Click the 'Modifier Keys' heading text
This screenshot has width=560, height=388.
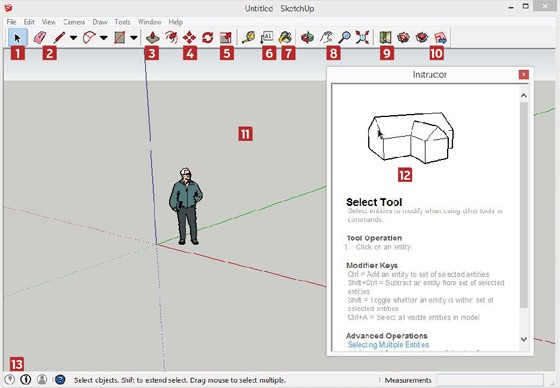click(372, 265)
